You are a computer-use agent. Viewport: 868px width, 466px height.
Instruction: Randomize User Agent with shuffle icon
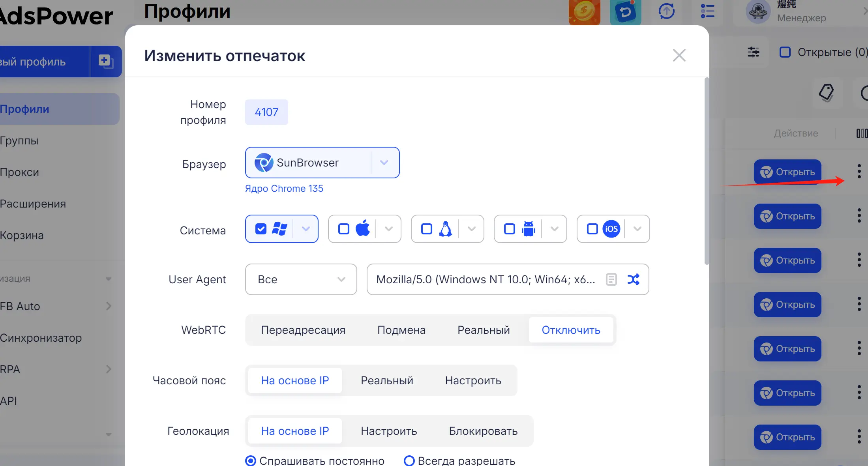click(x=634, y=279)
